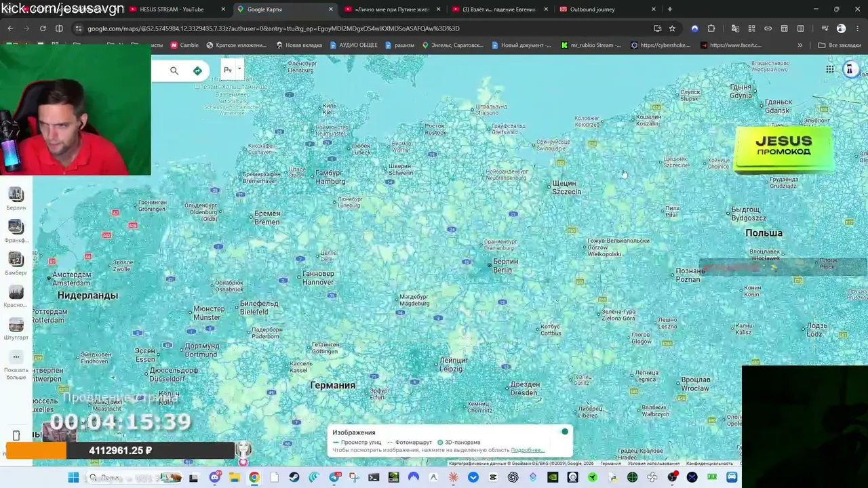Launch Steam from the taskbar

point(294,477)
